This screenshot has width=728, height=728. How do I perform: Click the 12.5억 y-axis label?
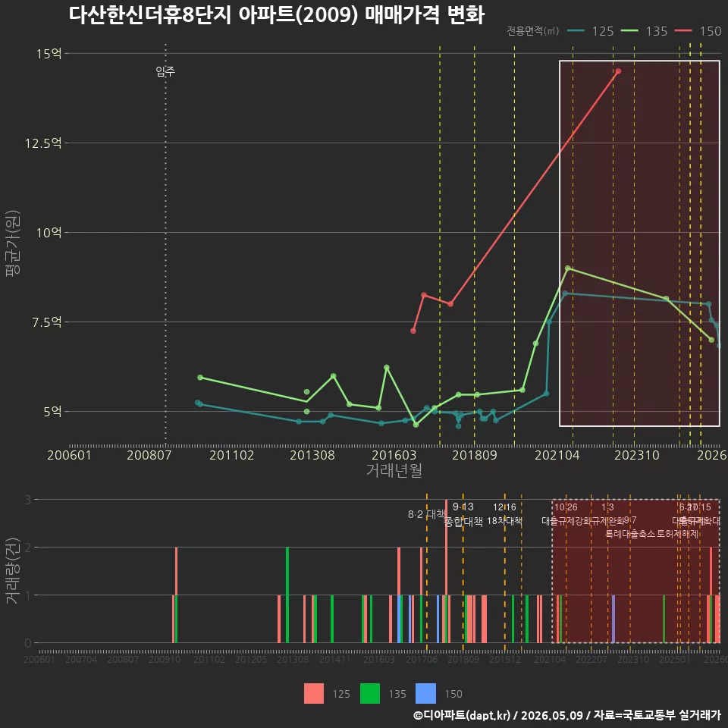tap(43, 143)
